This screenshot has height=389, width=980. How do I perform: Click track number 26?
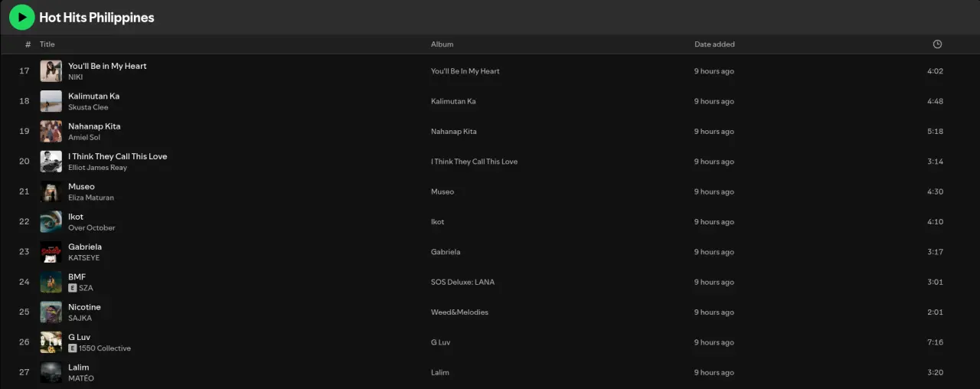click(24, 342)
